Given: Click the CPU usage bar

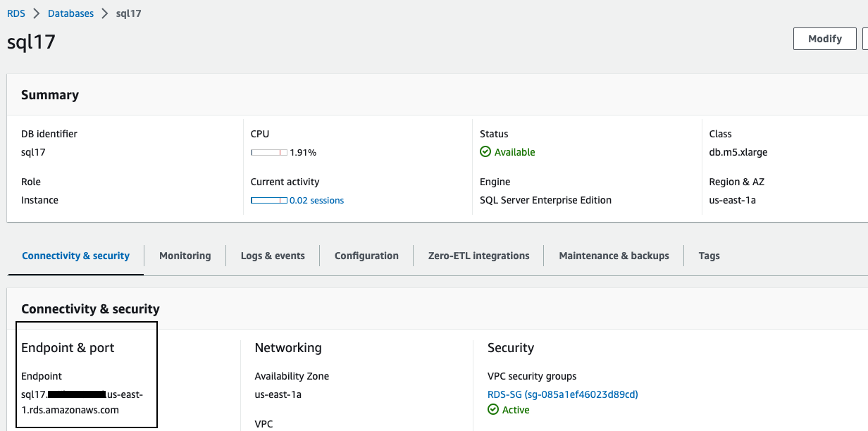Looking at the screenshot, I should pyautogui.click(x=269, y=152).
